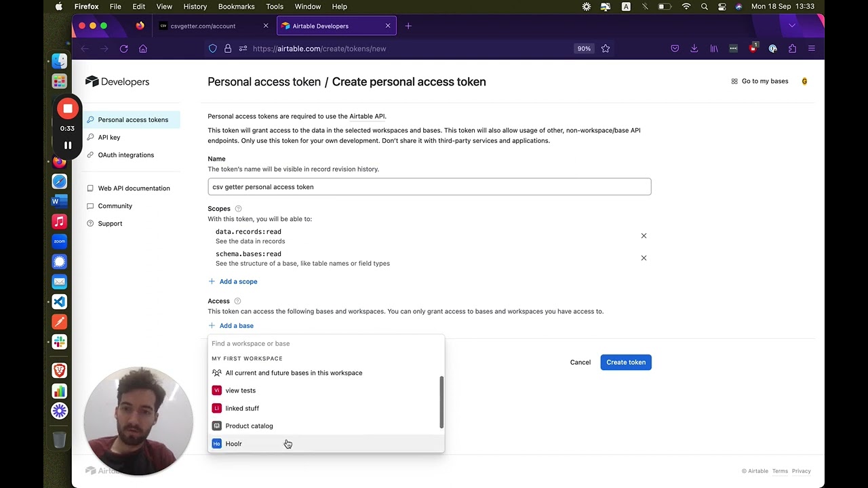Open Access help question mark icon
The image size is (868, 488).
[237, 301]
